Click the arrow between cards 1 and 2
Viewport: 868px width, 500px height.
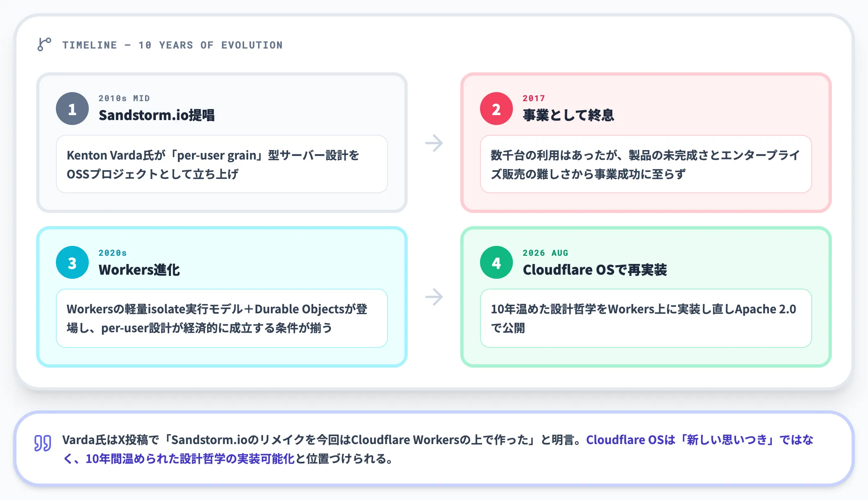pyautogui.click(x=434, y=143)
